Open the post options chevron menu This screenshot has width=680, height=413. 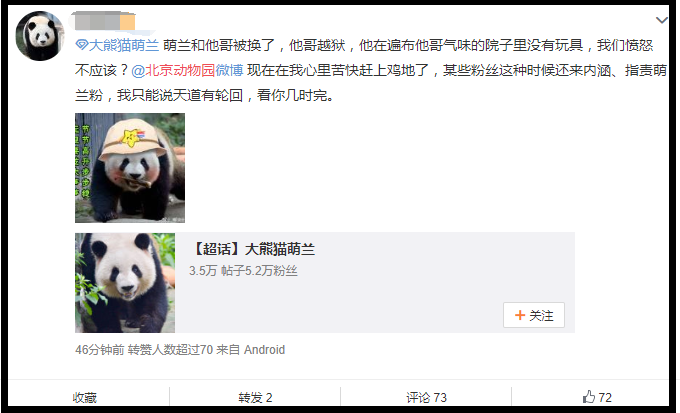[661, 20]
